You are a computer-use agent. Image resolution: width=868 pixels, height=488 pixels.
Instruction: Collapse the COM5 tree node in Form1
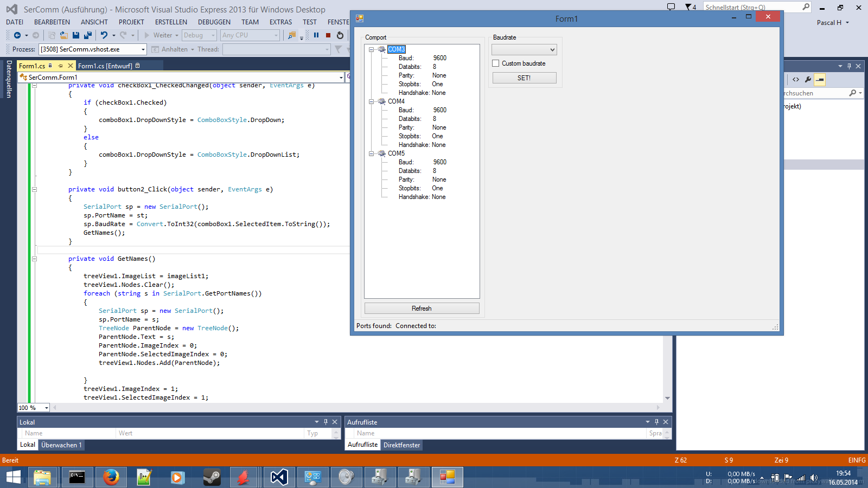coord(372,153)
